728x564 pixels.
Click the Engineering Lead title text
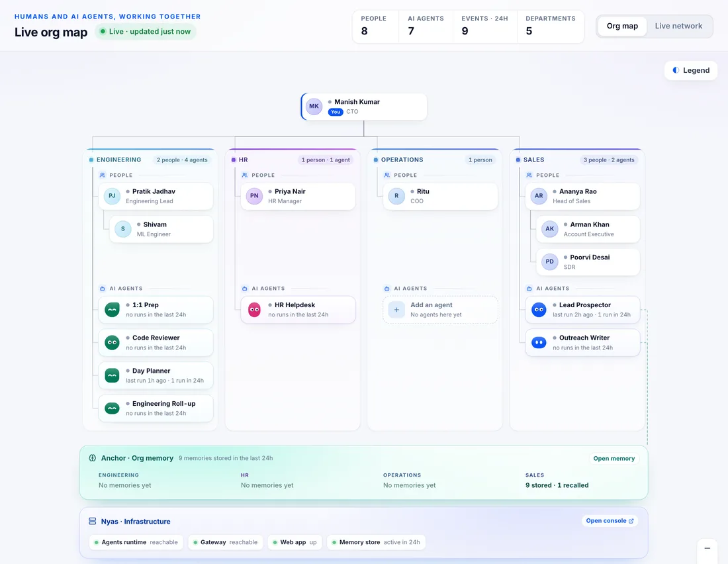[x=150, y=201]
